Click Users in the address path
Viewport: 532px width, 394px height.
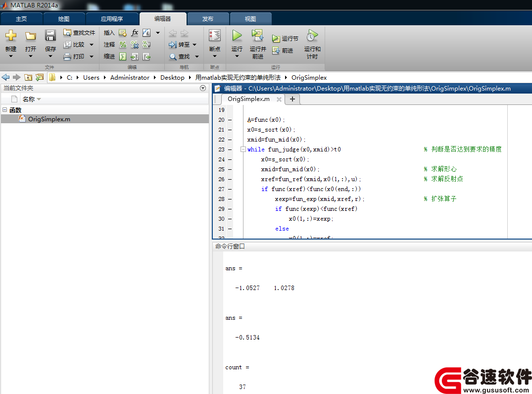coord(91,77)
